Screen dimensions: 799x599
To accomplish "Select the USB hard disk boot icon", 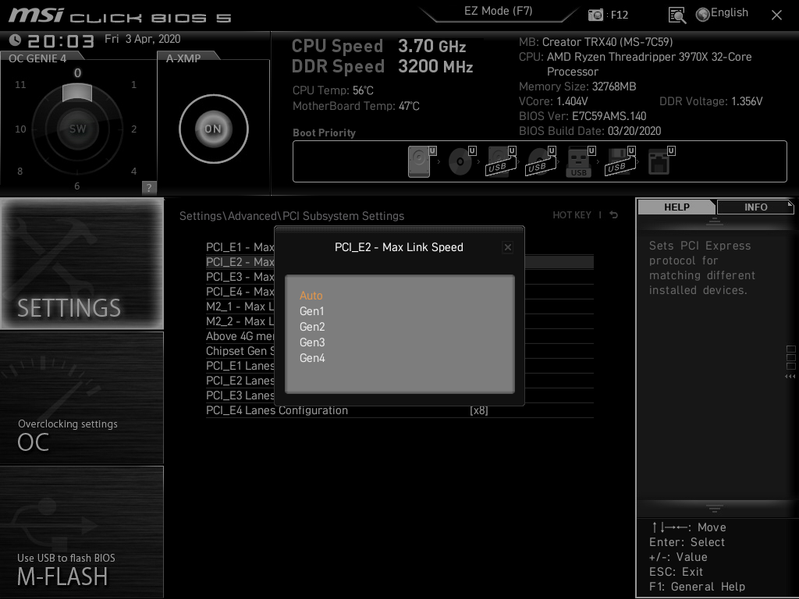I will [x=501, y=161].
